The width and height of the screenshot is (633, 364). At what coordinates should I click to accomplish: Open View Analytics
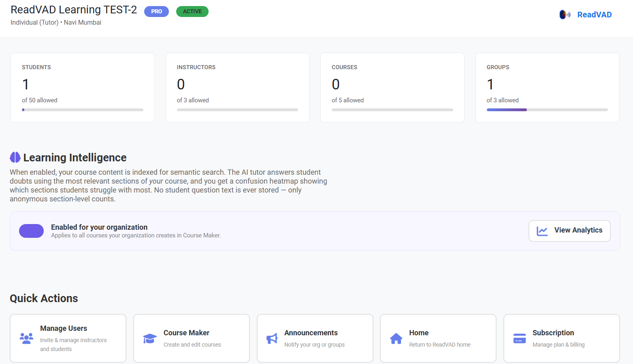tap(569, 231)
